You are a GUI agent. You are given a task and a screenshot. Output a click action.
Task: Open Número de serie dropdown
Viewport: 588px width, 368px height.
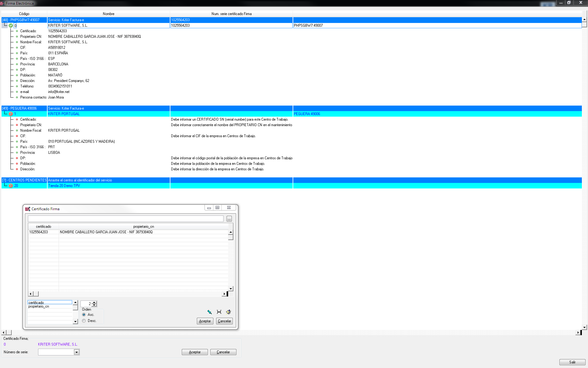(x=76, y=352)
